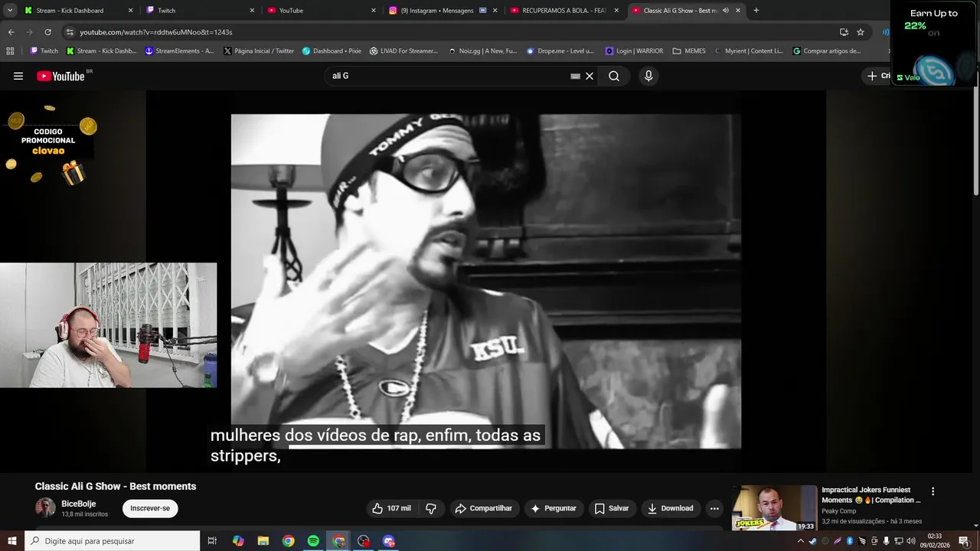This screenshot has width=980, height=551.
Task: Open LIVAD For Streamer bookmark
Action: 403,51
